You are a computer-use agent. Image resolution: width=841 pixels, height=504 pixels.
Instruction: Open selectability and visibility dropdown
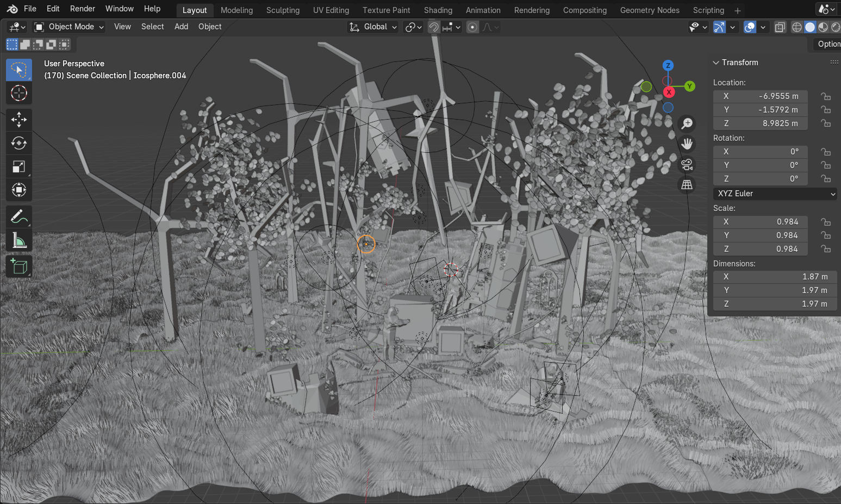click(698, 27)
